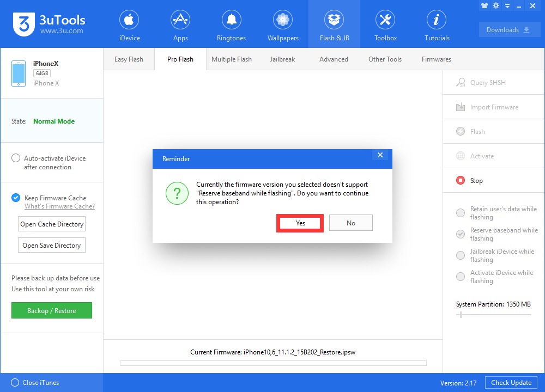
Task: Open the Wallpapers section
Action: pyautogui.click(x=282, y=24)
